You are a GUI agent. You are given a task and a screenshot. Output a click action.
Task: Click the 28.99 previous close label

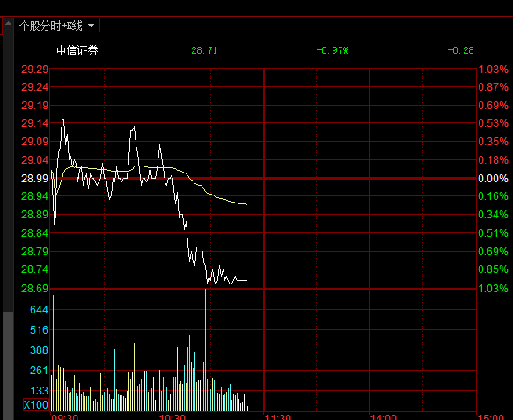pyautogui.click(x=34, y=179)
